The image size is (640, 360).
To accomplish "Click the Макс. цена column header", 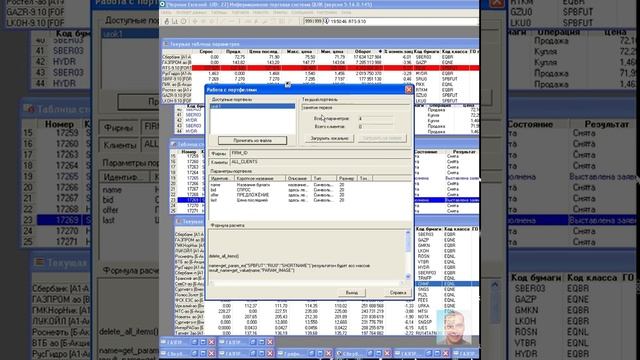I will (x=300, y=52).
